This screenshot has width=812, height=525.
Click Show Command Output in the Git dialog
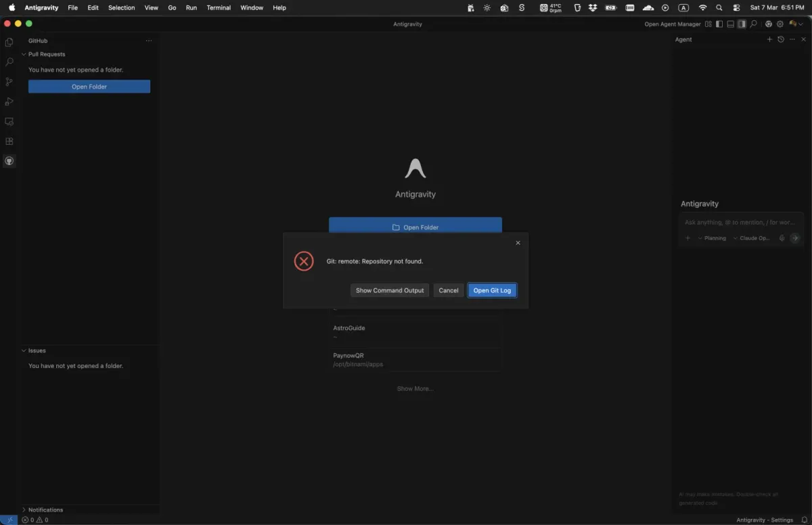(x=390, y=290)
